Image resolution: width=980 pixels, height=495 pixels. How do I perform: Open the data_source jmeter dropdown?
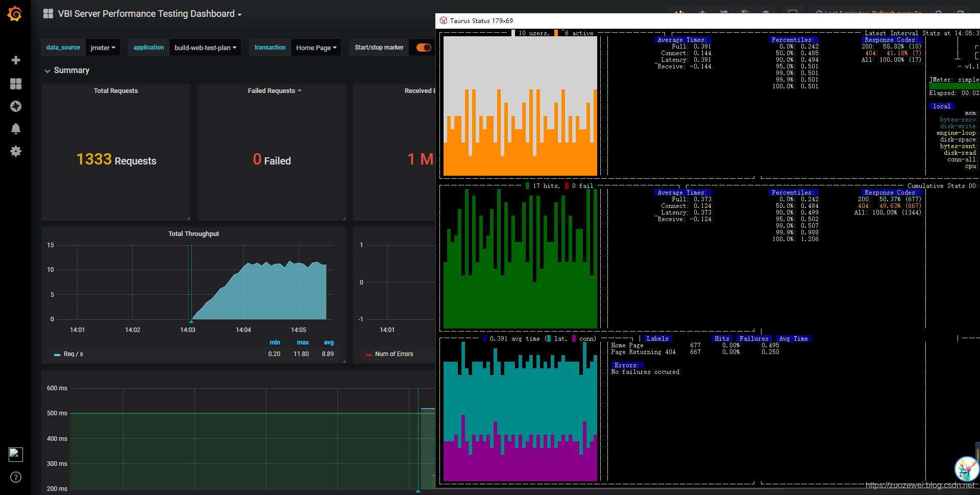tap(103, 48)
